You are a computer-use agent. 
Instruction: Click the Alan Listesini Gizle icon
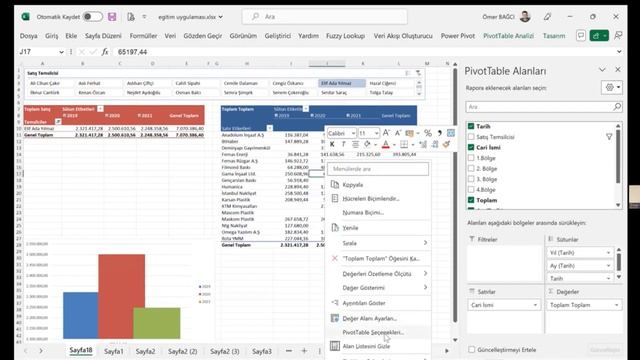pos(335,346)
